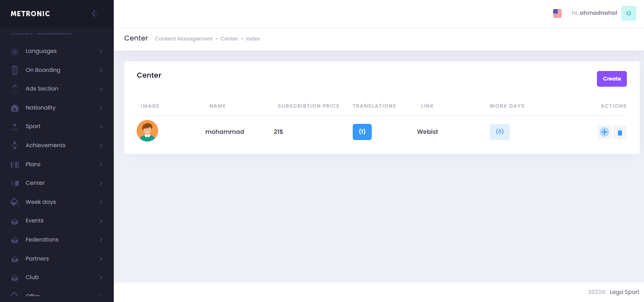Delete mohammad using trash icon

coord(620,132)
